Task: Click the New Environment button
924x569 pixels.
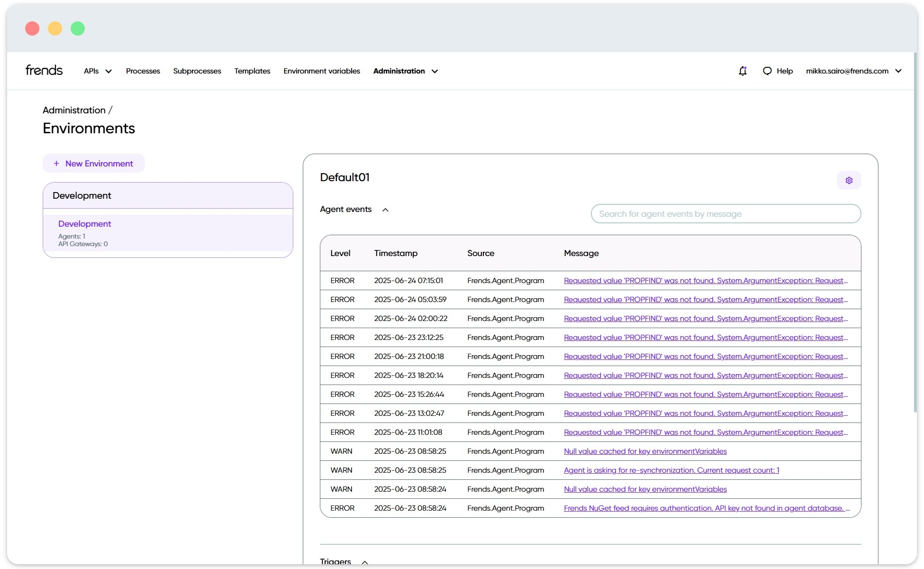Action: 94,163
